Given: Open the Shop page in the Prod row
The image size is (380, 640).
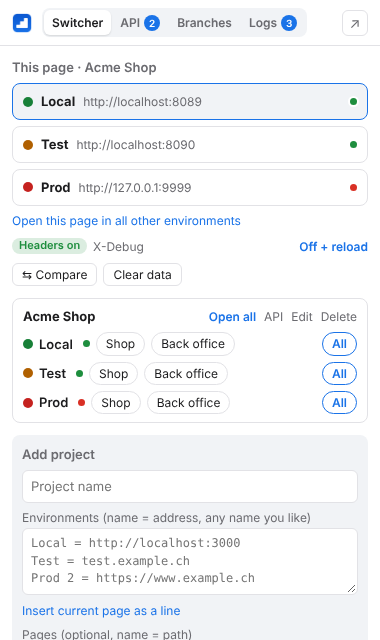Looking at the screenshot, I should click(116, 403).
